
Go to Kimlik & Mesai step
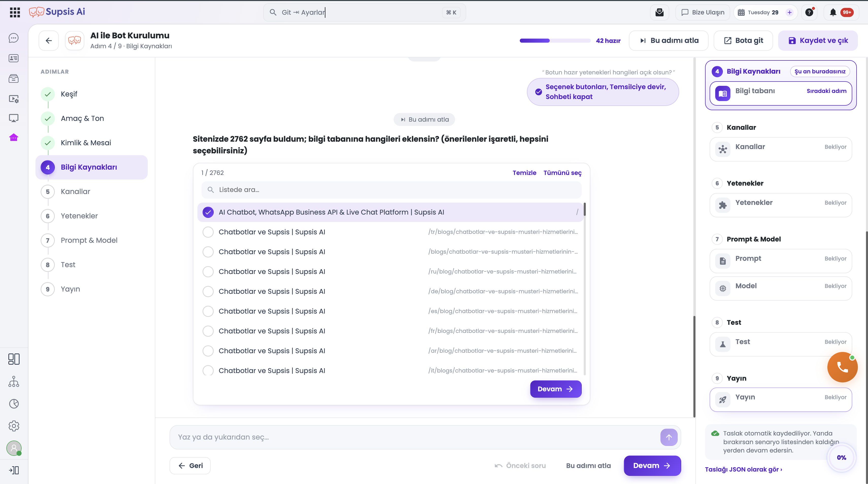[92, 143]
